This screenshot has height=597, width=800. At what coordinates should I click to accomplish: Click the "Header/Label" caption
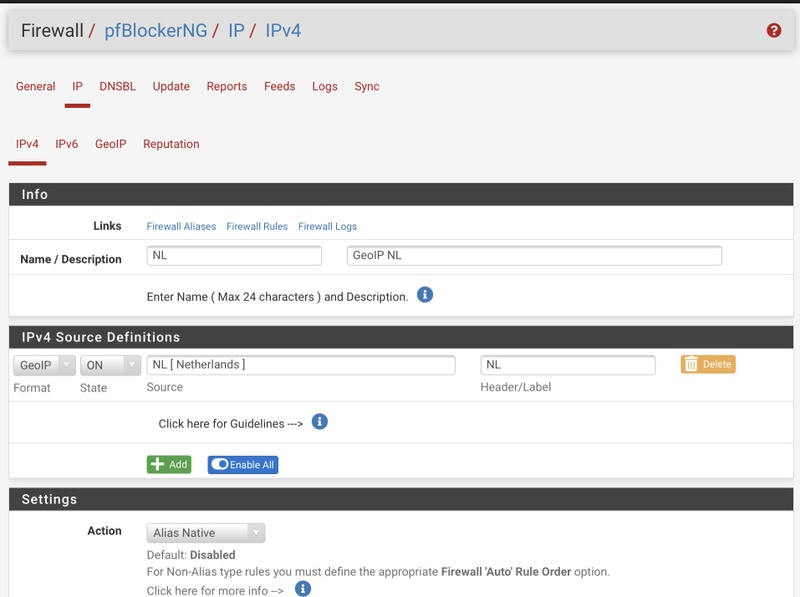[515, 387]
